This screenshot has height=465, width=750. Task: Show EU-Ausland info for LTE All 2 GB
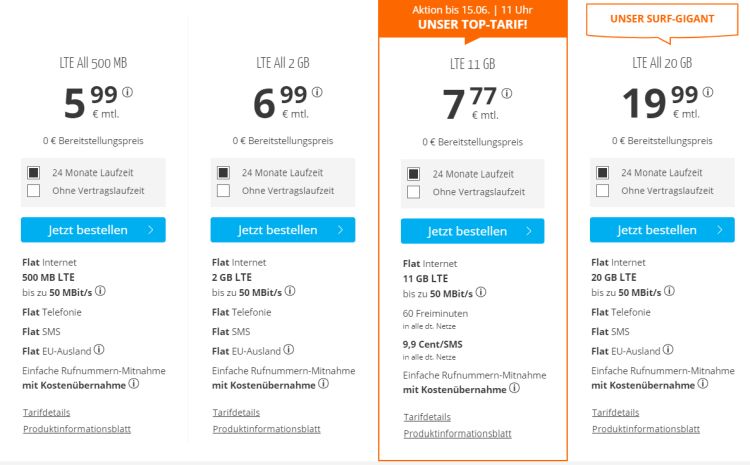[x=288, y=350]
